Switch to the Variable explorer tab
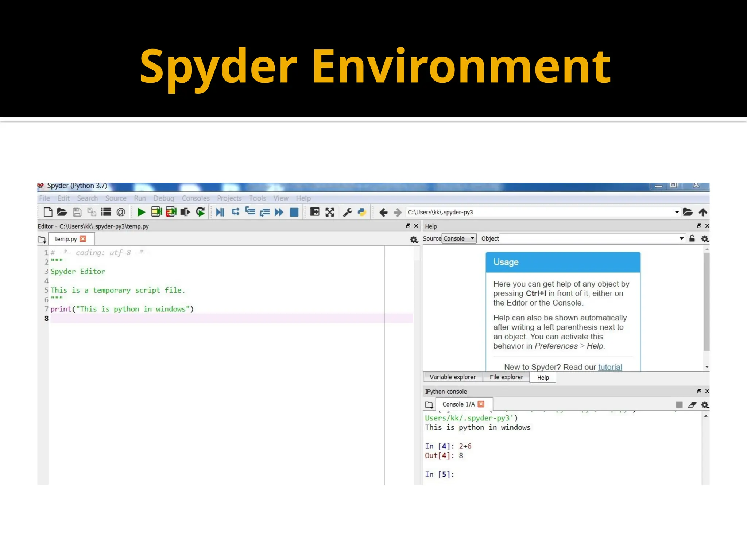 click(452, 377)
